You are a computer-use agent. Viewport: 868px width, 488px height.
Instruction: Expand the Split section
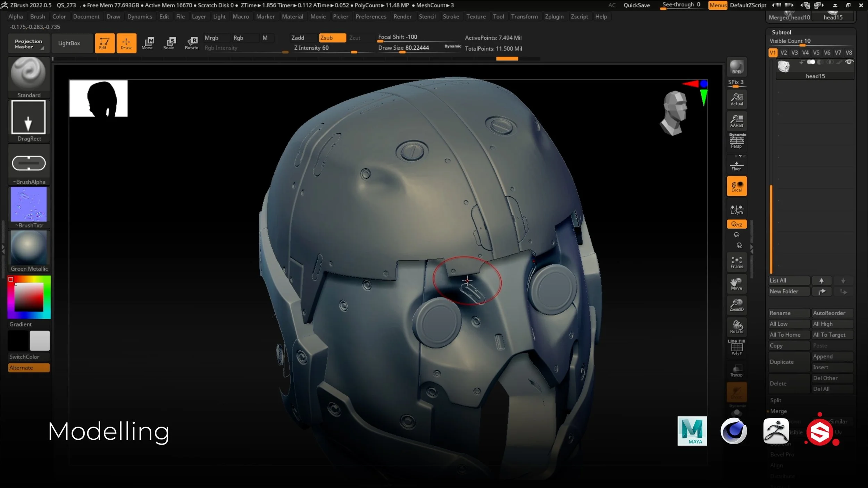click(776, 400)
